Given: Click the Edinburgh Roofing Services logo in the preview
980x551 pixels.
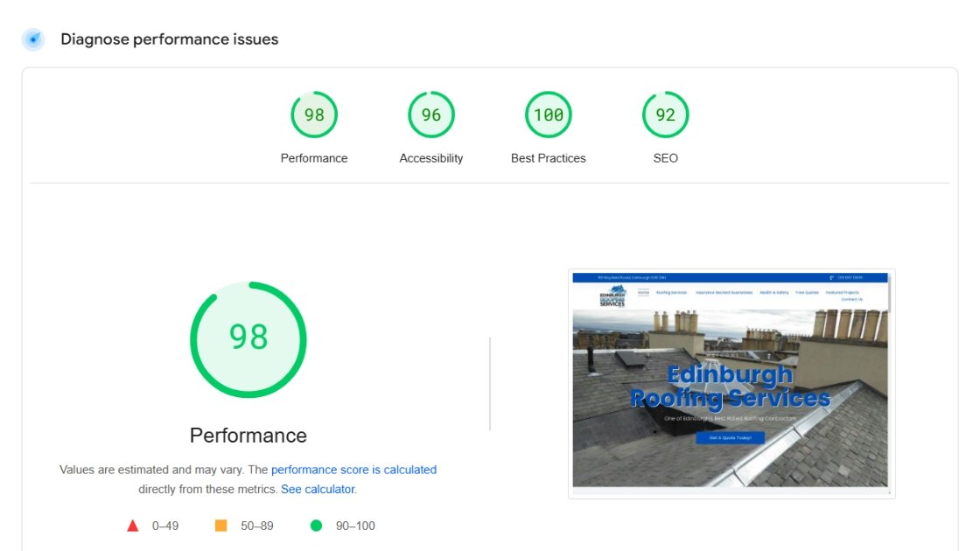Looking at the screenshot, I should pos(612,296).
